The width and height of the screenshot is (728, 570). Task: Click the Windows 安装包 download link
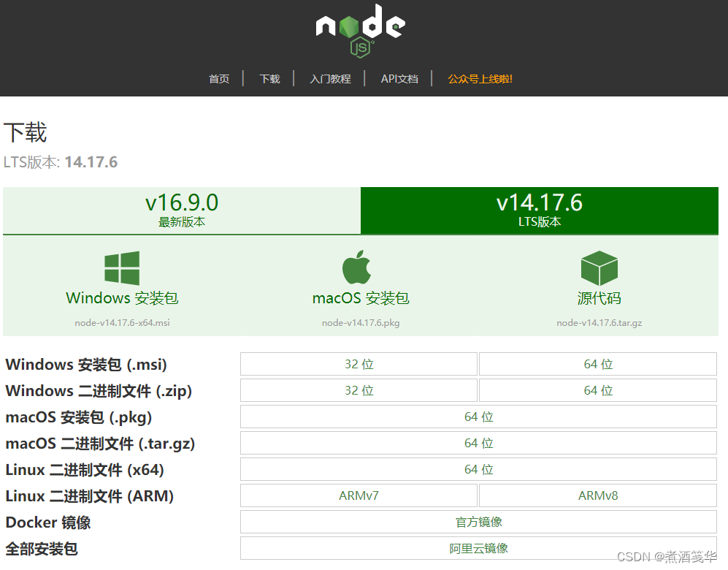pyautogui.click(x=122, y=297)
